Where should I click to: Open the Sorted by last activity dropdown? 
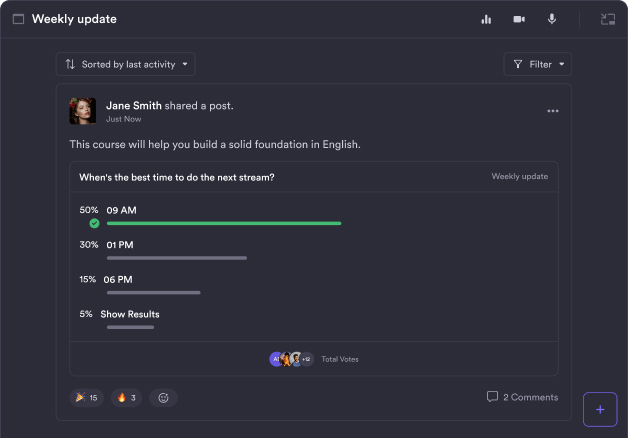click(x=126, y=64)
